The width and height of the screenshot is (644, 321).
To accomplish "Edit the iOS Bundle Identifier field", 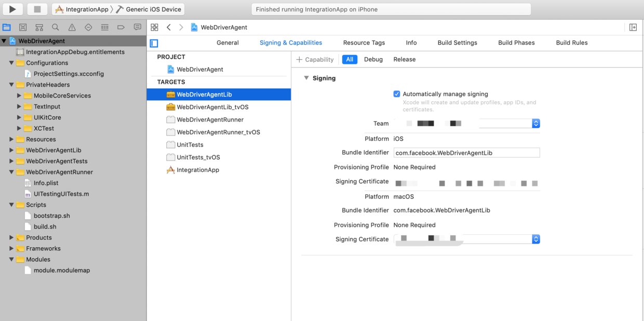I will click(466, 153).
